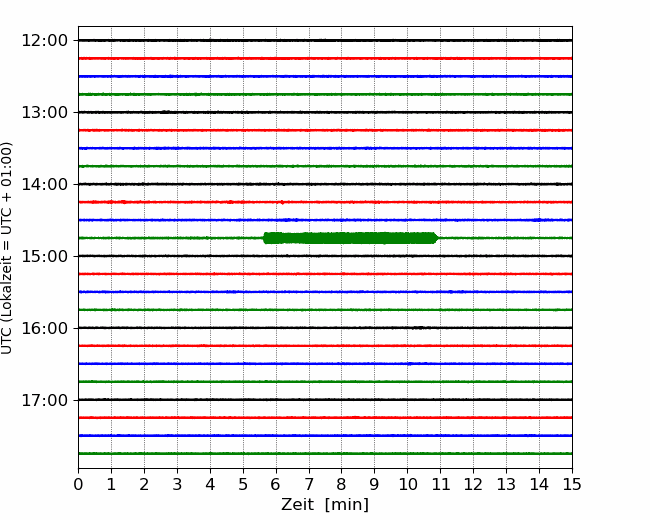Select the red trace directly below 14:00
The image size is (650, 520).
pos(325,202)
